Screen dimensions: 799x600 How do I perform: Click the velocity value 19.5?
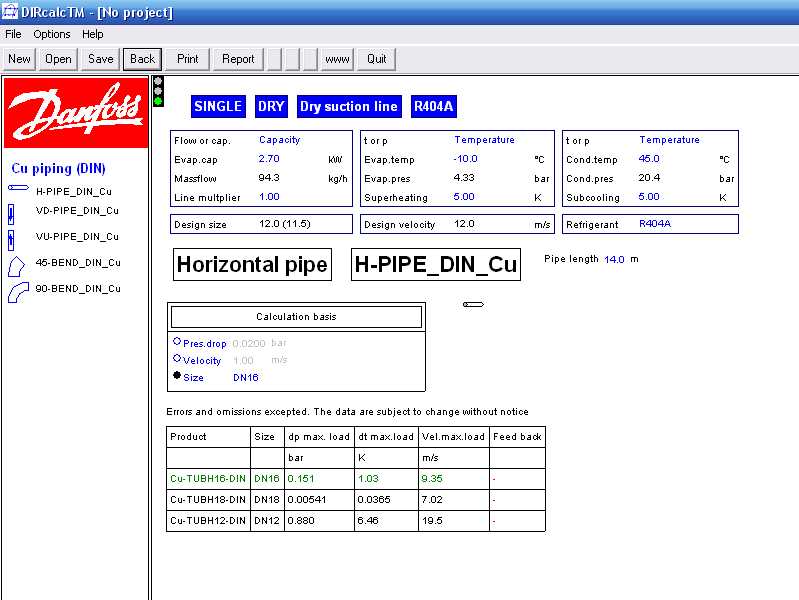coord(432,521)
